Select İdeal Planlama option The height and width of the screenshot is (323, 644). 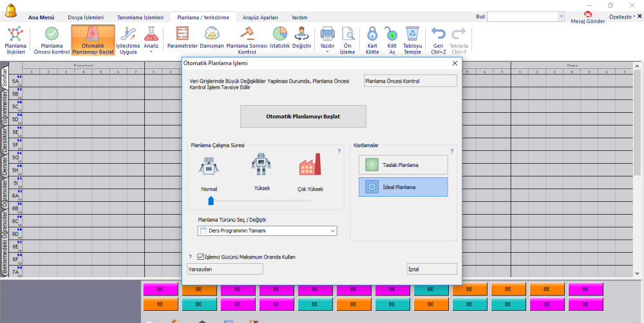tap(403, 187)
